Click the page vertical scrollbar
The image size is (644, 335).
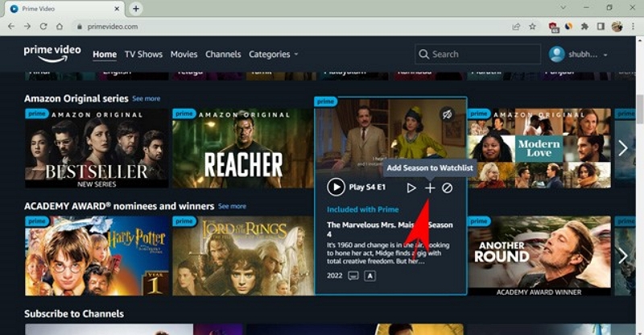pyautogui.click(x=640, y=109)
